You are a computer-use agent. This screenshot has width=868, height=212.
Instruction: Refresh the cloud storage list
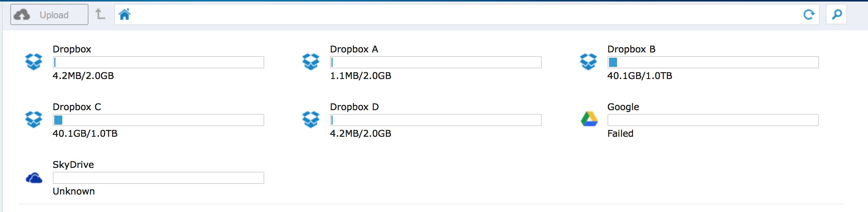pos(809,15)
